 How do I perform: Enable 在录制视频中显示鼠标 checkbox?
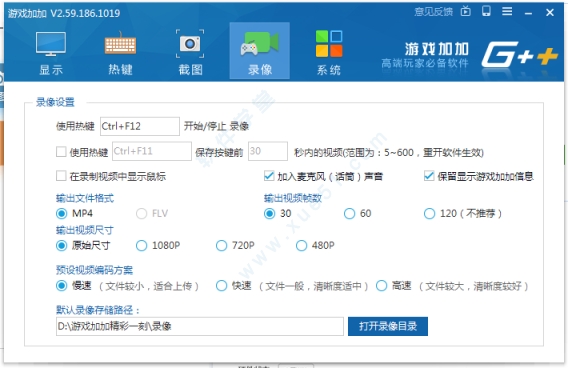61,176
